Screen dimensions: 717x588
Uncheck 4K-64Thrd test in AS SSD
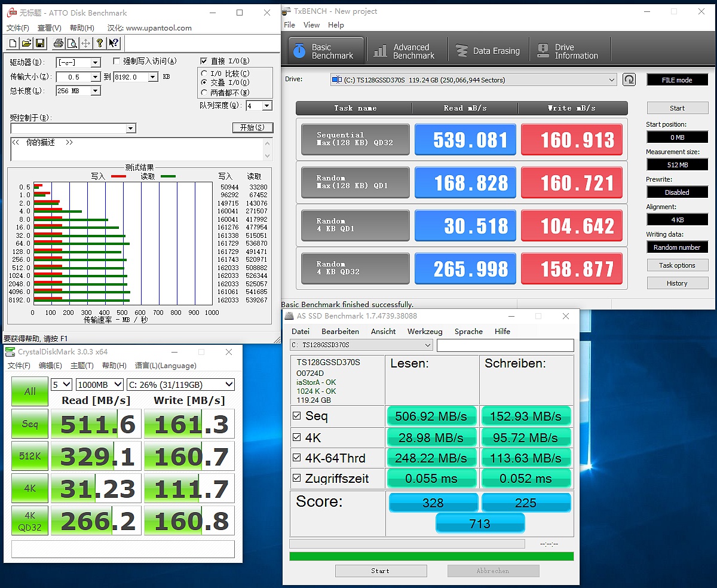click(297, 458)
